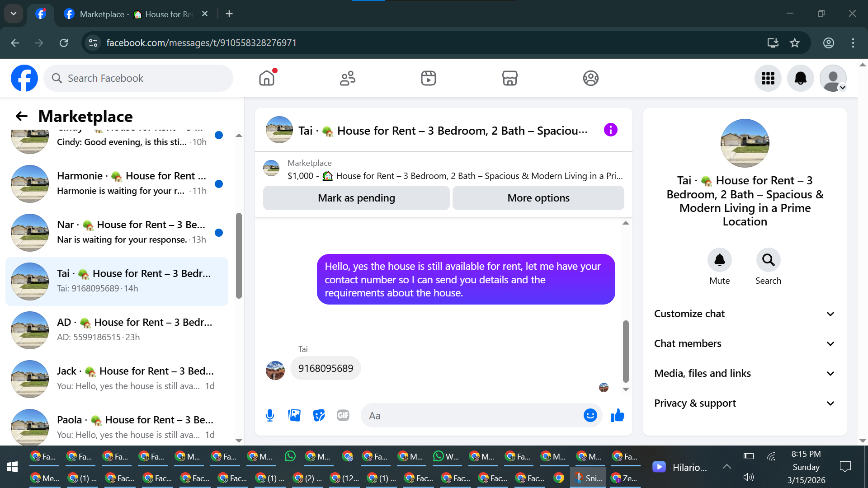
Task: Select Tai's conversation in the list
Action: (117, 281)
